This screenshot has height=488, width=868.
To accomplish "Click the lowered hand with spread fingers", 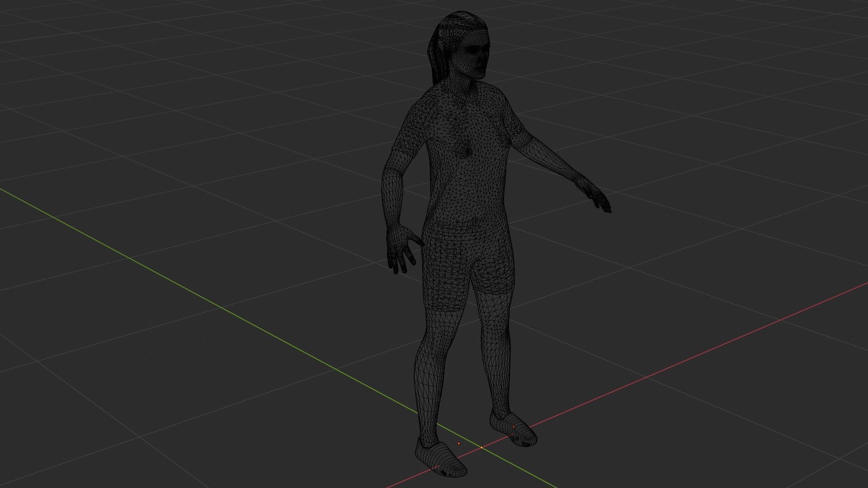I will click(402, 249).
